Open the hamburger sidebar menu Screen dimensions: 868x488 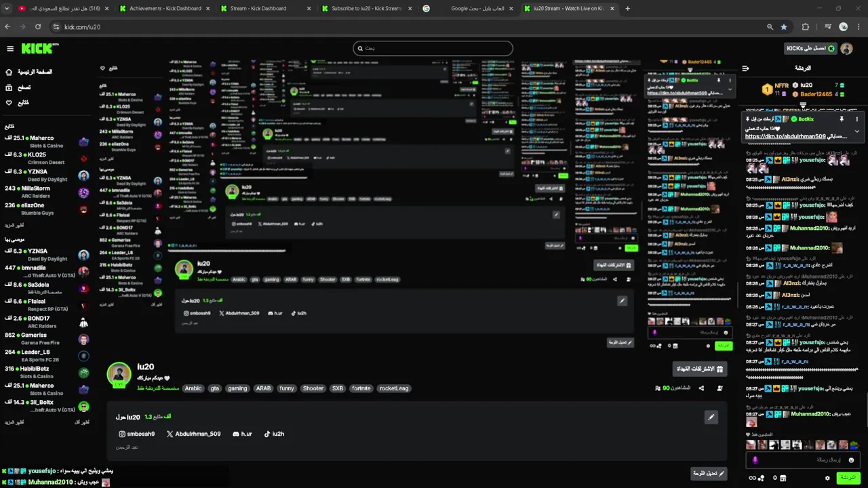click(x=10, y=49)
